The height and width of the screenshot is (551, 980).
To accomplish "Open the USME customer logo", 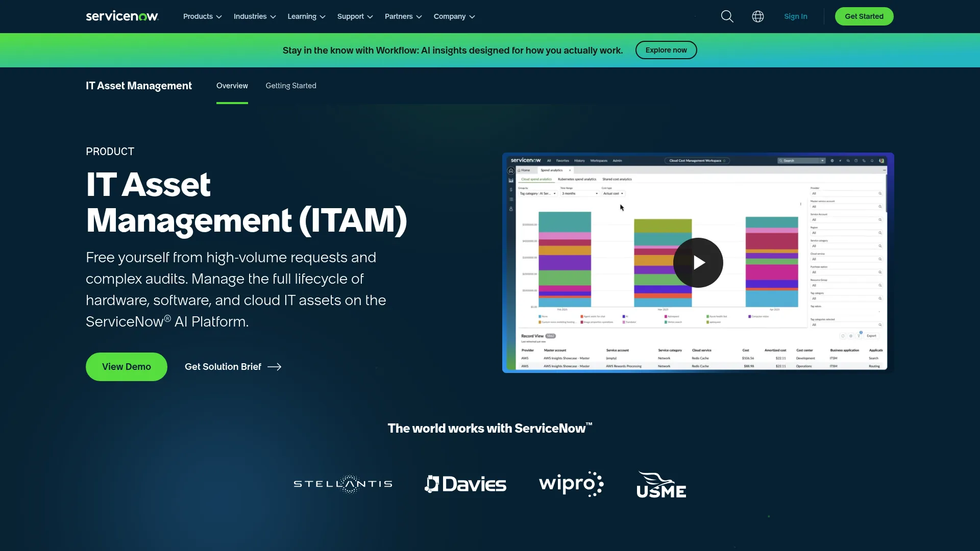I will (x=661, y=485).
